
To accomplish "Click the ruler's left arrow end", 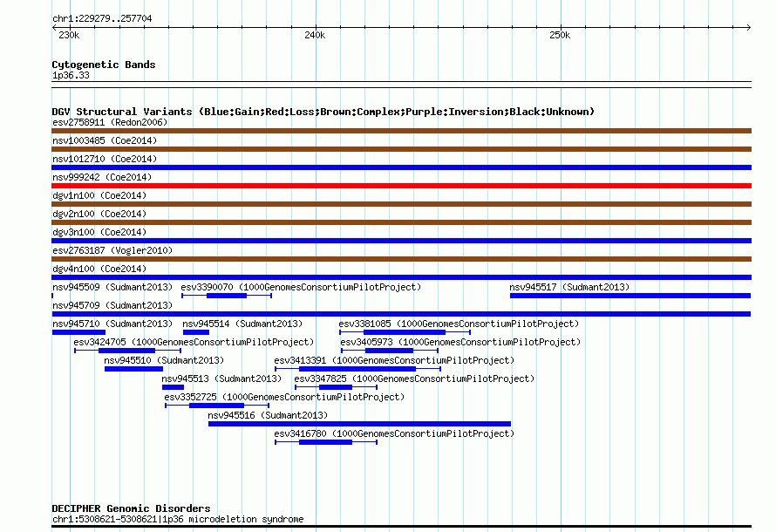I will (54, 27).
